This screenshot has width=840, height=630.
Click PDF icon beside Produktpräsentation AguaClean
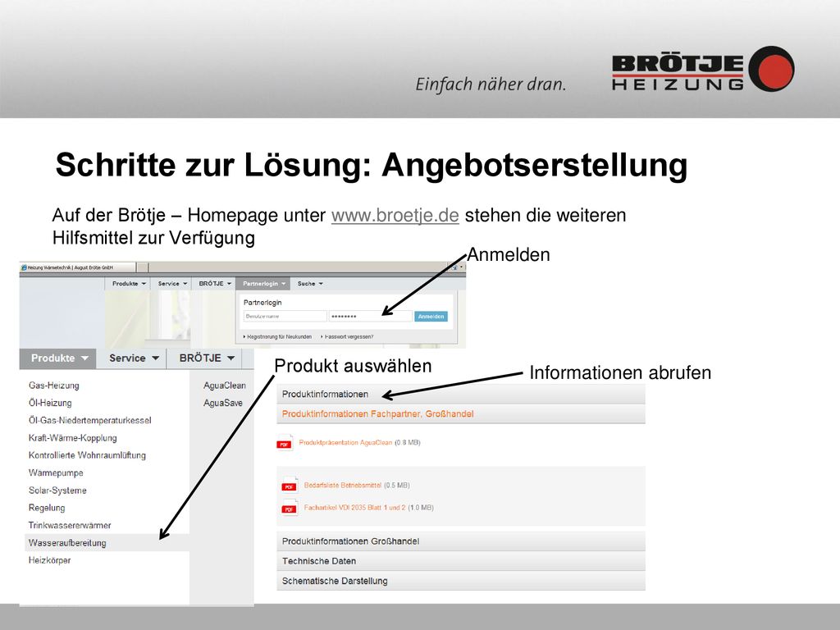tap(284, 443)
